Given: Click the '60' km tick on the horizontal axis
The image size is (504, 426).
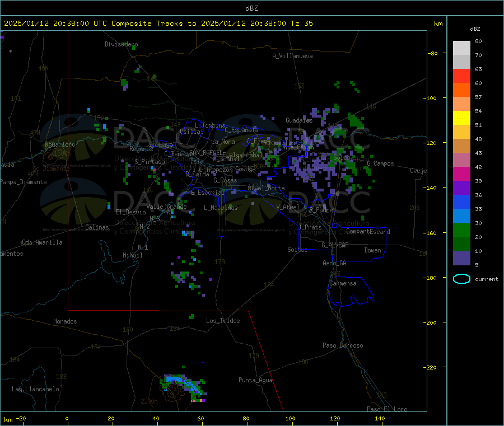Looking at the screenshot, I should (200, 418).
